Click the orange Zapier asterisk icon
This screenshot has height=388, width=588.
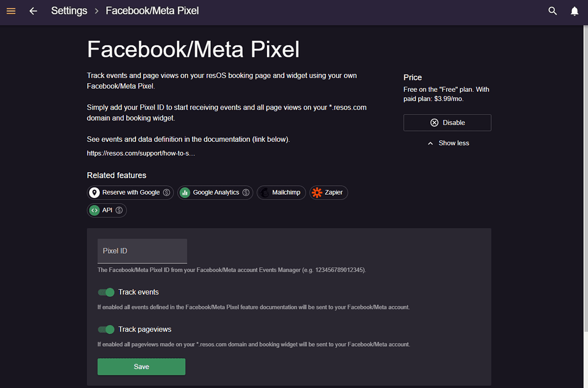[x=317, y=192]
